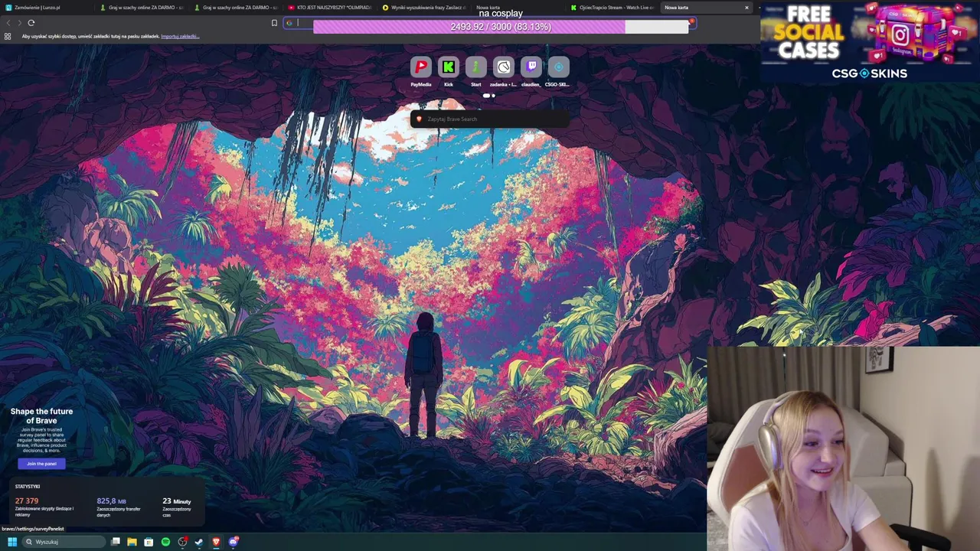Switch to the OjciecTrapcio Stream Kick tab
Screen dimensions: 980x551
pos(612,8)
